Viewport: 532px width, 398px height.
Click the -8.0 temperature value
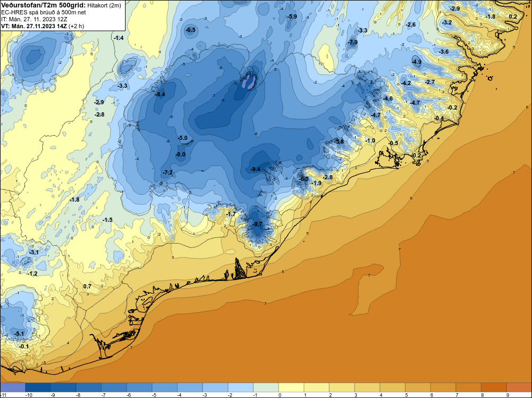click(180, 154)
